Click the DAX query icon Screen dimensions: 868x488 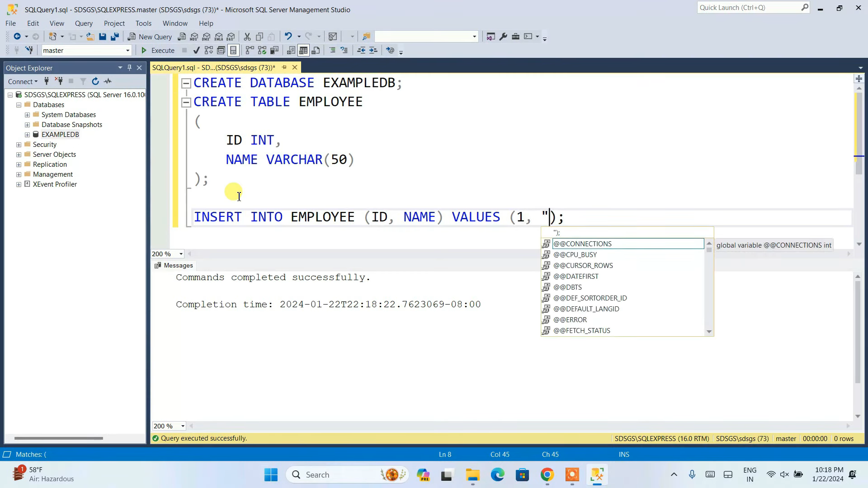231,37
